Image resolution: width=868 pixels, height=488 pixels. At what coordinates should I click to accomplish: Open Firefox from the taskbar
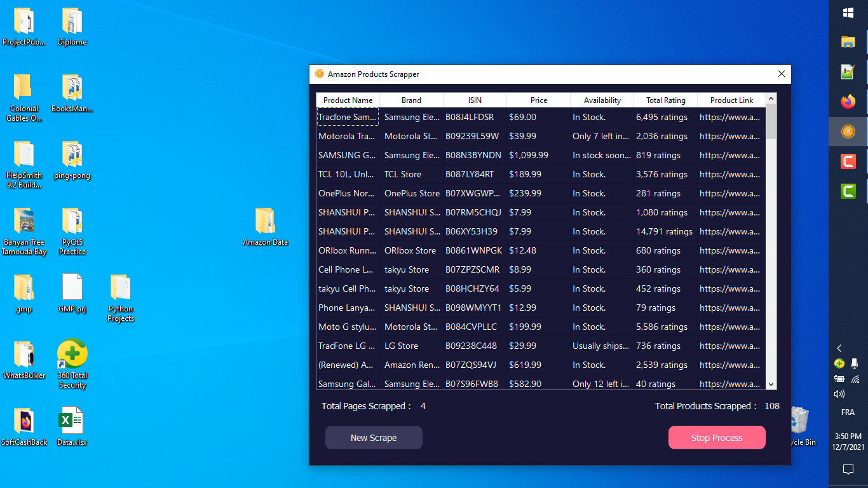pyautogui.click(x=848, y=102)
